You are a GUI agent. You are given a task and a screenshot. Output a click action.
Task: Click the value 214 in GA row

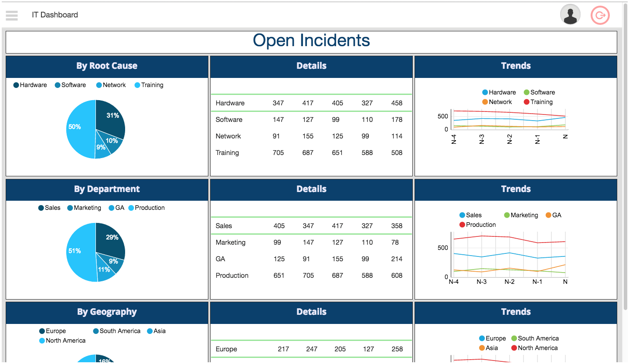(x=397, y=259)
